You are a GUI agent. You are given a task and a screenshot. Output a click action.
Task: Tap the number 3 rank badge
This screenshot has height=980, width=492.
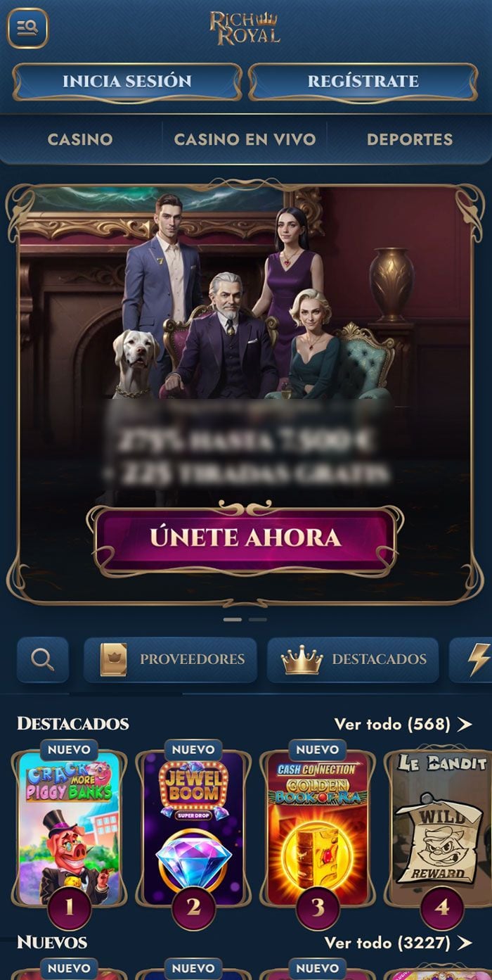318,908
